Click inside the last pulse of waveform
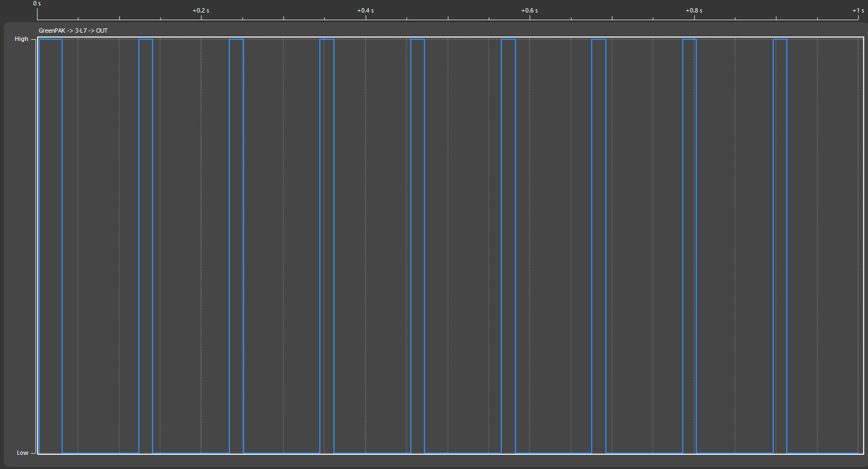 pos(780,244)
